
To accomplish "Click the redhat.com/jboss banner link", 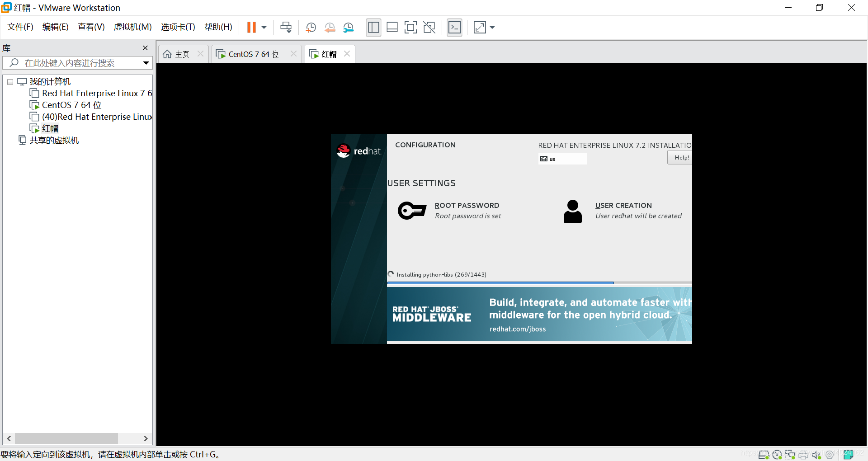I will tap(518, 329).
